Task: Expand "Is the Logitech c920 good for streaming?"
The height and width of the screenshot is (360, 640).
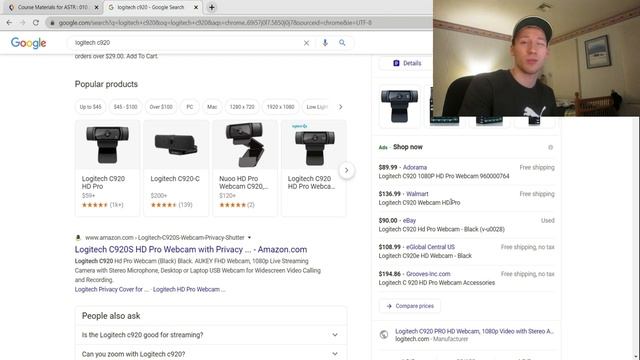Action: pyautogui.click(x=211, y=335)
